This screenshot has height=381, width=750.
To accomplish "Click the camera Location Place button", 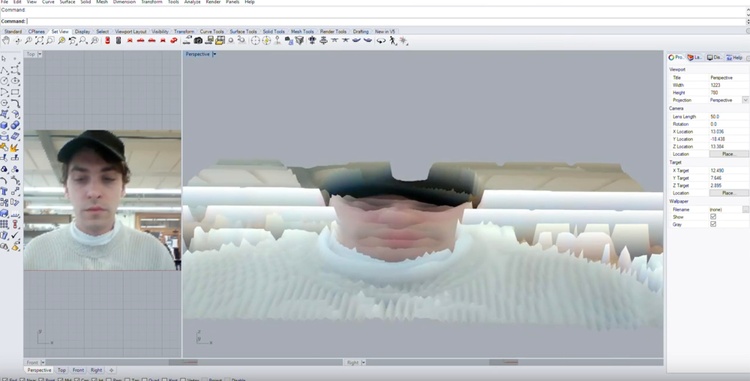I will pyautogui.click(x=728, y=154).
